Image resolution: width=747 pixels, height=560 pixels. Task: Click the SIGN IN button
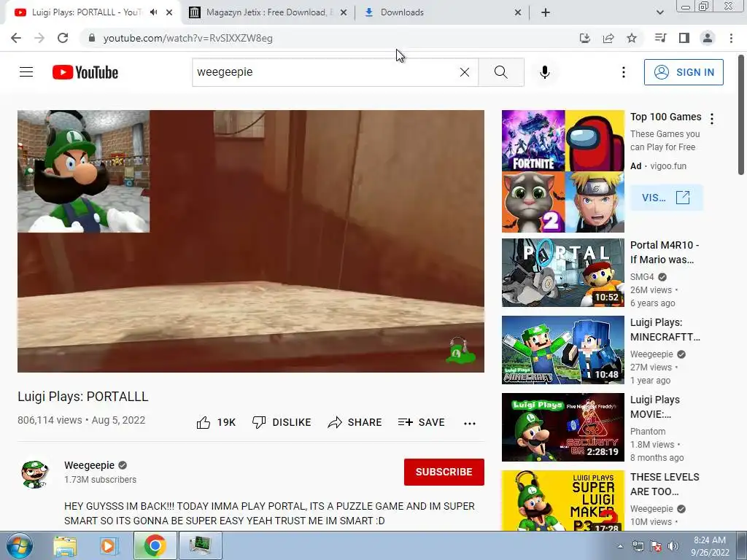pos(684,72)
